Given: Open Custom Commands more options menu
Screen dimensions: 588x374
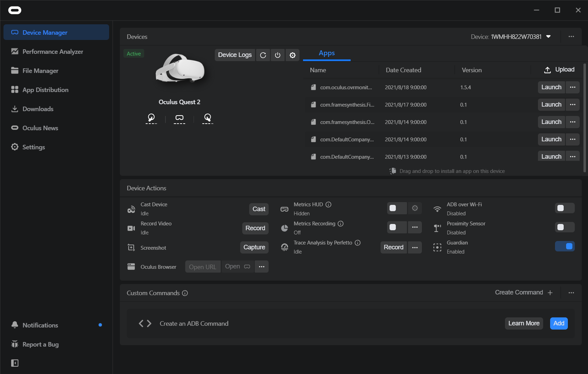Looking at the screenshot, I should 571,293.
